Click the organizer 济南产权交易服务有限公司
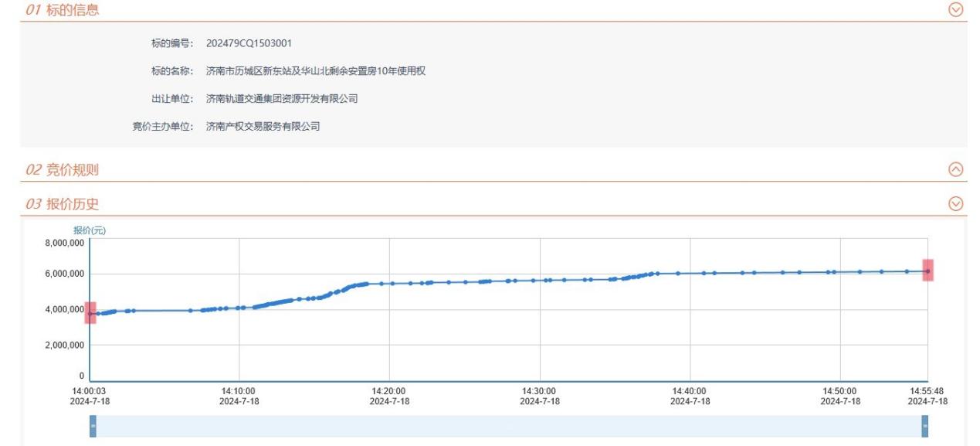The width and height of the screenshot is (980, 446). pyautogui.click(x=263, y=126)
